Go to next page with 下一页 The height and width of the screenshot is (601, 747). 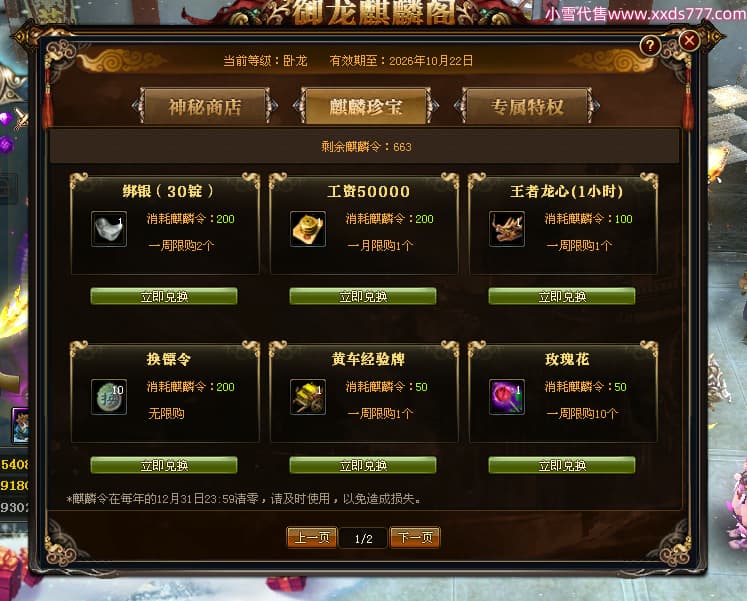click(x=415, y=538)
